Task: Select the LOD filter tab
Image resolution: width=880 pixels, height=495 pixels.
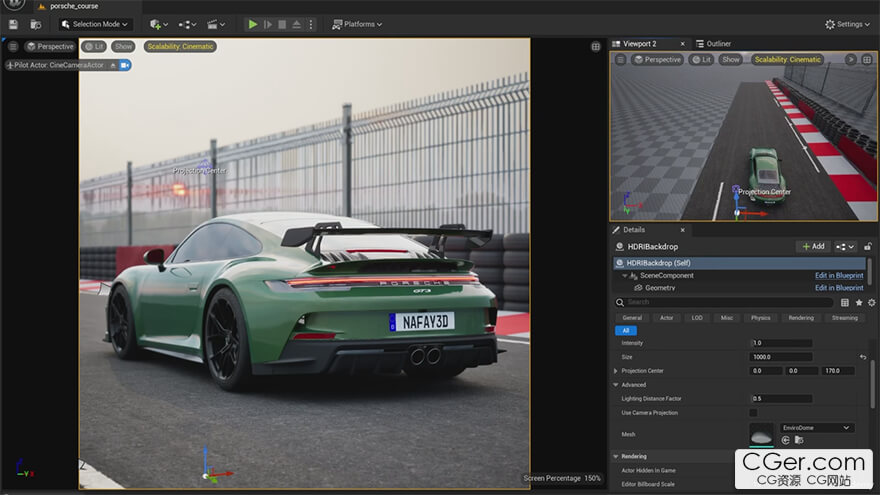Action: tap(697, 318)
